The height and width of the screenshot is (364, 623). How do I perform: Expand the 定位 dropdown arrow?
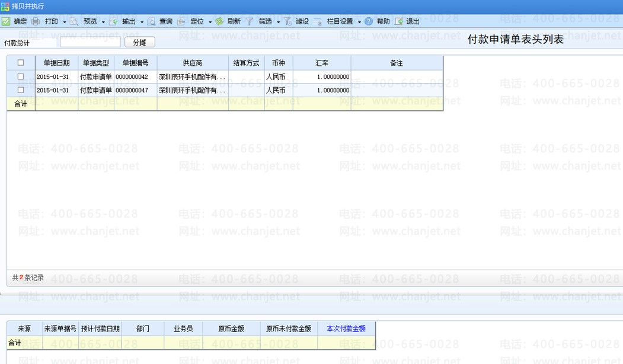210,22
